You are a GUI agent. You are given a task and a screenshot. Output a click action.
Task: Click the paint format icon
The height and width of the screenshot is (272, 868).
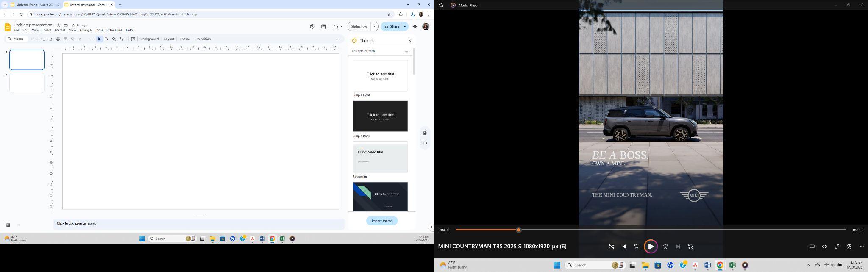[65, 39]
